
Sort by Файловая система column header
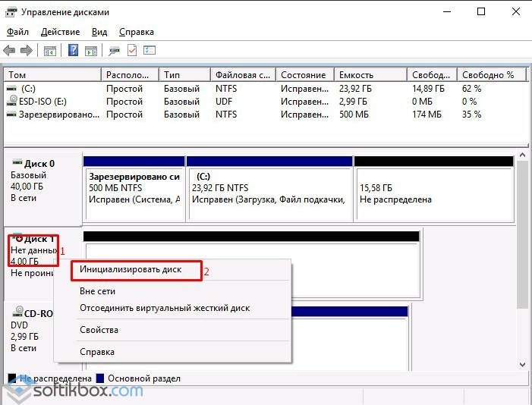[x=242, y=75]
